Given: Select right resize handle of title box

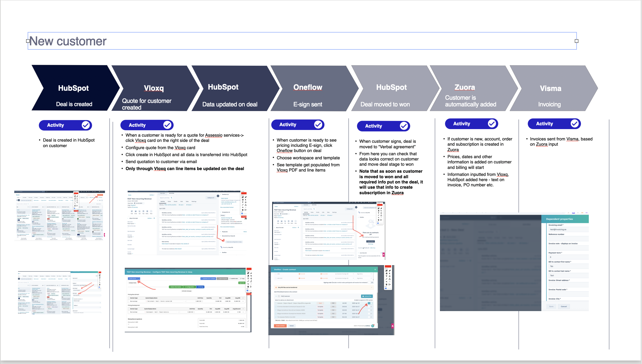Looking at the screenshot, I should [x=577, y=41].
